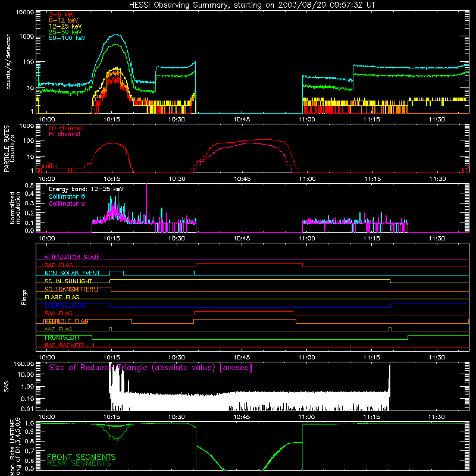The width and height of the screenshot is (476, 476).
Task: Click the FLARE FLAG label
Action: (x=62, y=297)
